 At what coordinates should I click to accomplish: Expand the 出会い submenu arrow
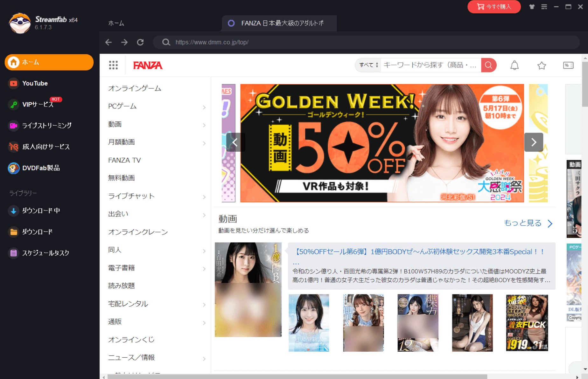point(204,215)
